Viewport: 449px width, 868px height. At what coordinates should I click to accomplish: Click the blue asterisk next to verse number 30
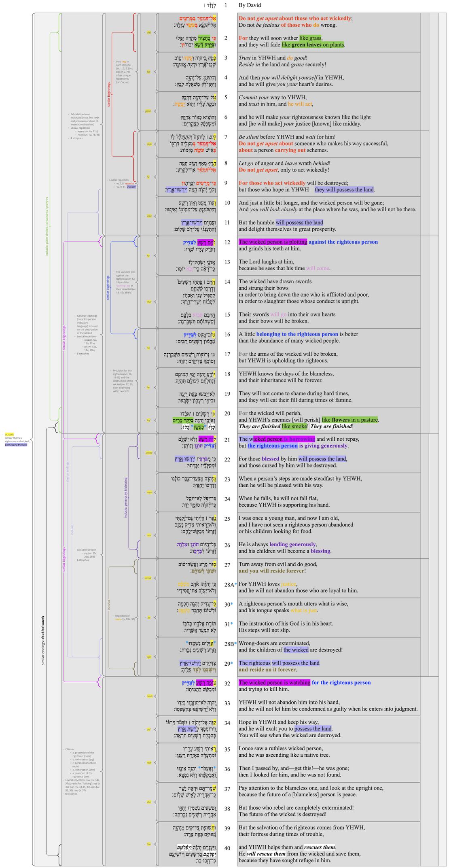point(232,604)
